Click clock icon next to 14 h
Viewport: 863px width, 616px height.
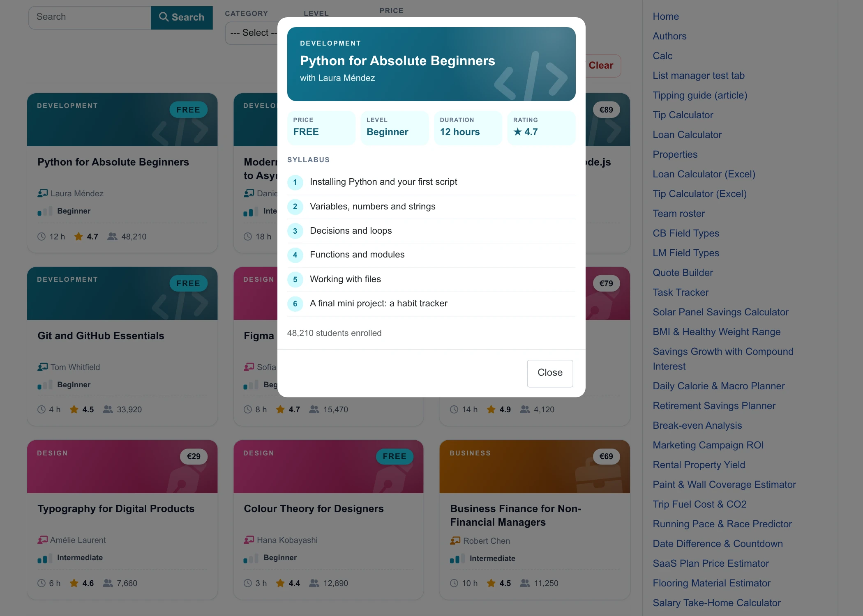[454, 409]
